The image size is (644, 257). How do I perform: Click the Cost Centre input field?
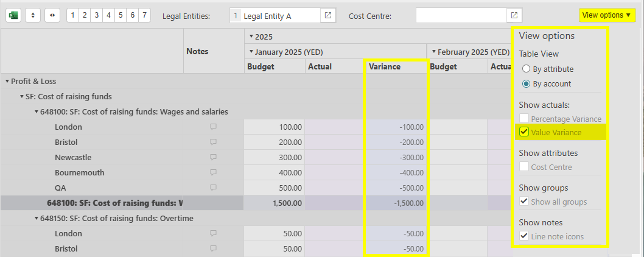[461, 15]
